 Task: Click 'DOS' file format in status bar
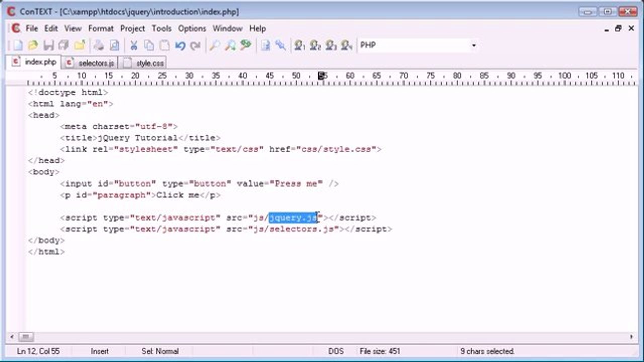(x=336, y=351)
